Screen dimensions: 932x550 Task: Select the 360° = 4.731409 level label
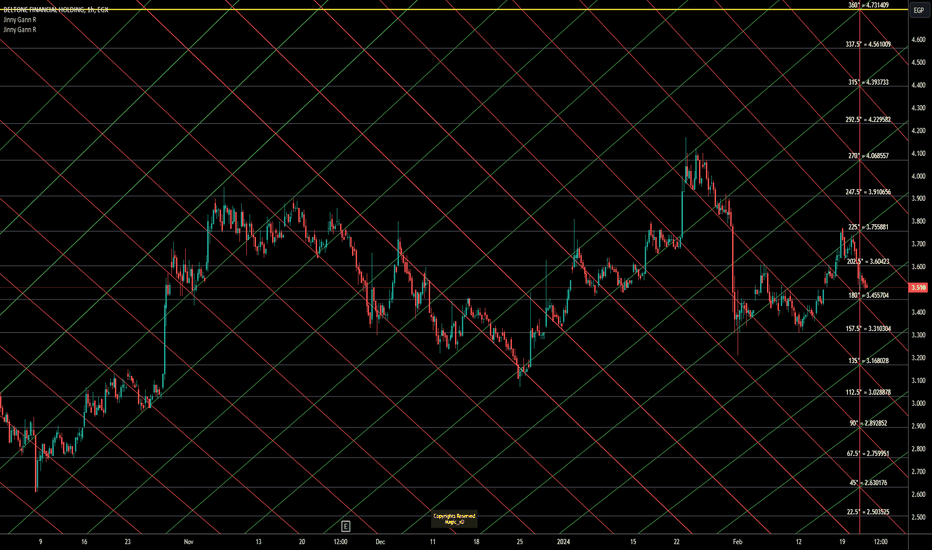[868, 5]
